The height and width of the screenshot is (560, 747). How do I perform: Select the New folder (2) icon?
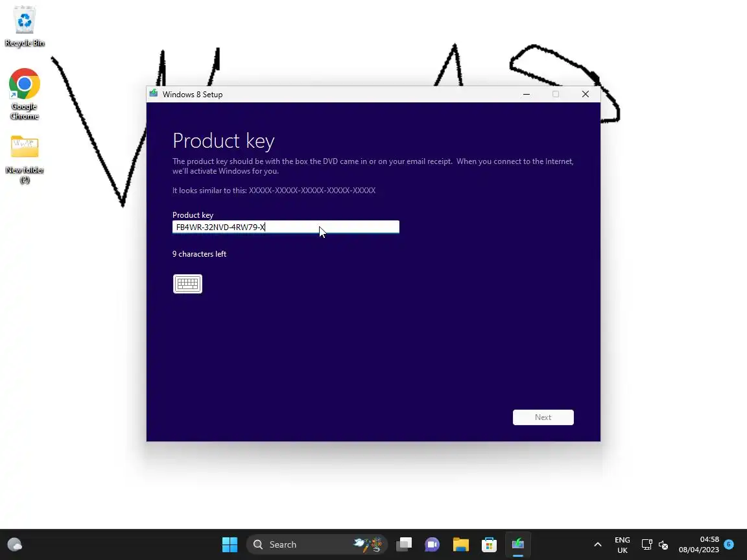click(x=24, y=159)
